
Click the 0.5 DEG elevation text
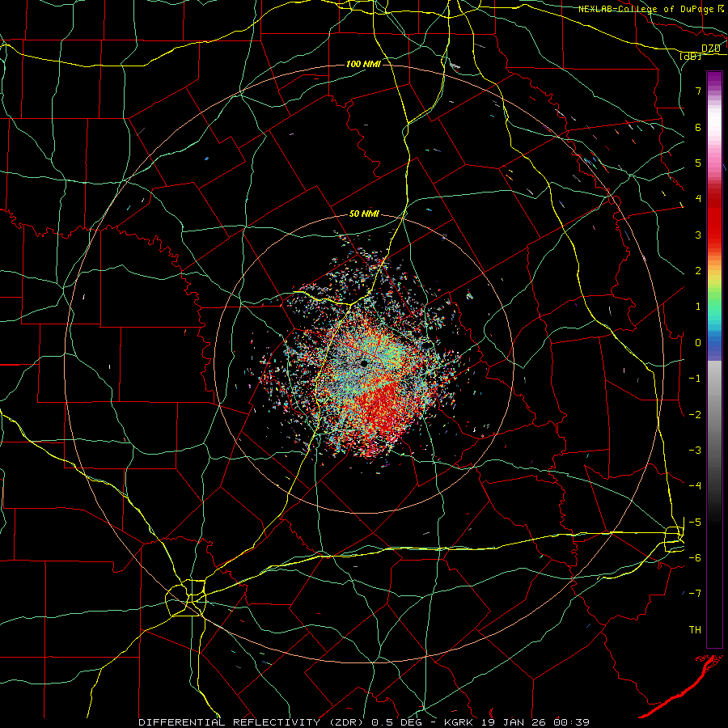click(x=396, y=722)
